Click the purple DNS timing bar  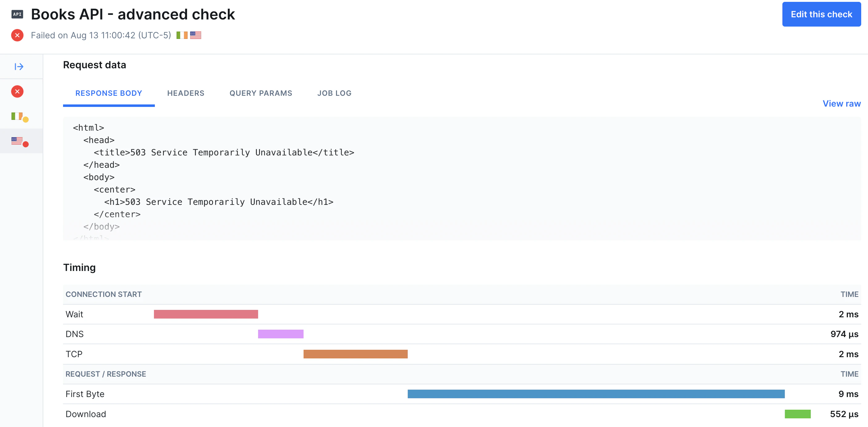280,334
